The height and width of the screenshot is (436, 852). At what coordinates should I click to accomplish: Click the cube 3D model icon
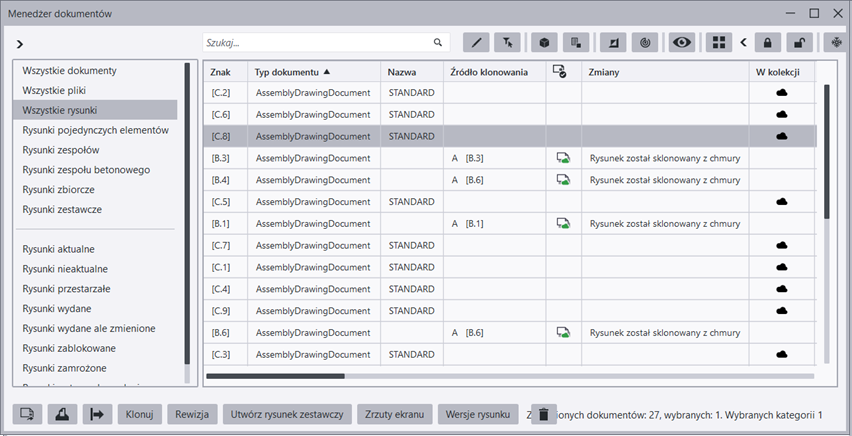click(x=544, y=43)
